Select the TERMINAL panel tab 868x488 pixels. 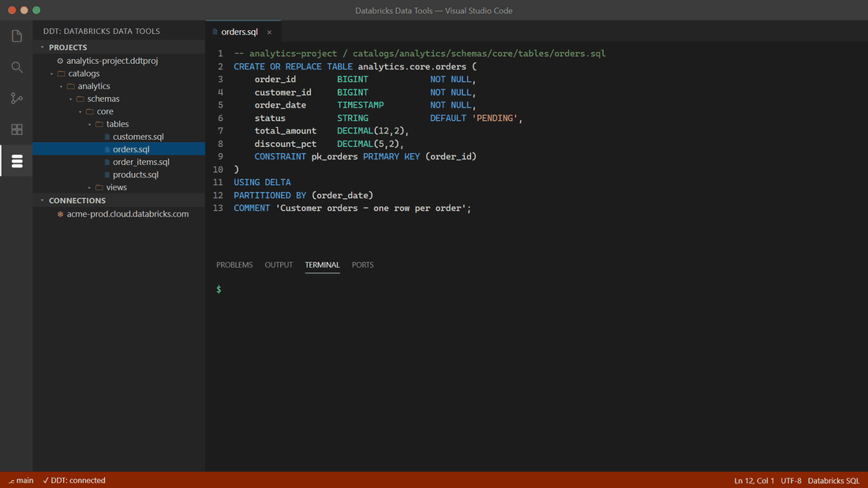[322, 265]
